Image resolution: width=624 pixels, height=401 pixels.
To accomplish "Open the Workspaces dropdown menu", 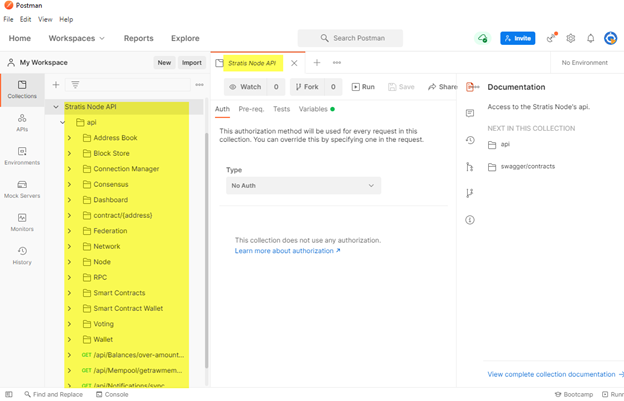I will point(76,38).
